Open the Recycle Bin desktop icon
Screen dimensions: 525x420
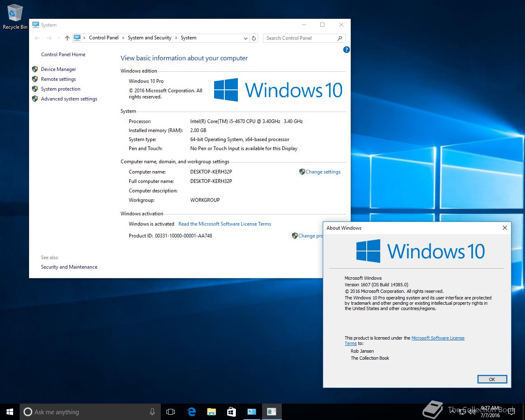tap(15, 17)
